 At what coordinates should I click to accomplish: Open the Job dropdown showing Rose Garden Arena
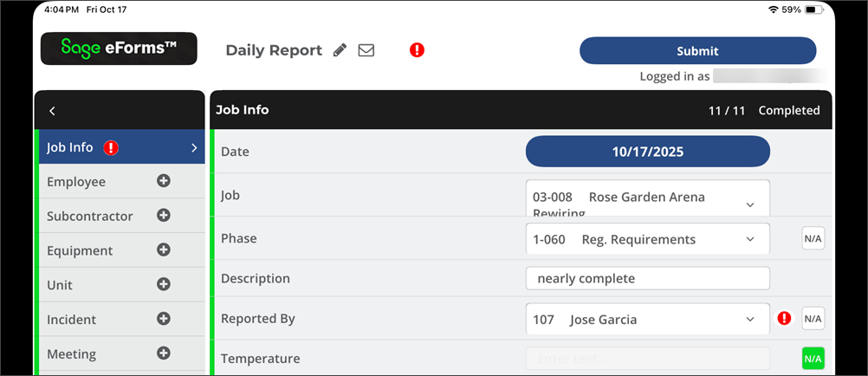[x=647, y=198]
